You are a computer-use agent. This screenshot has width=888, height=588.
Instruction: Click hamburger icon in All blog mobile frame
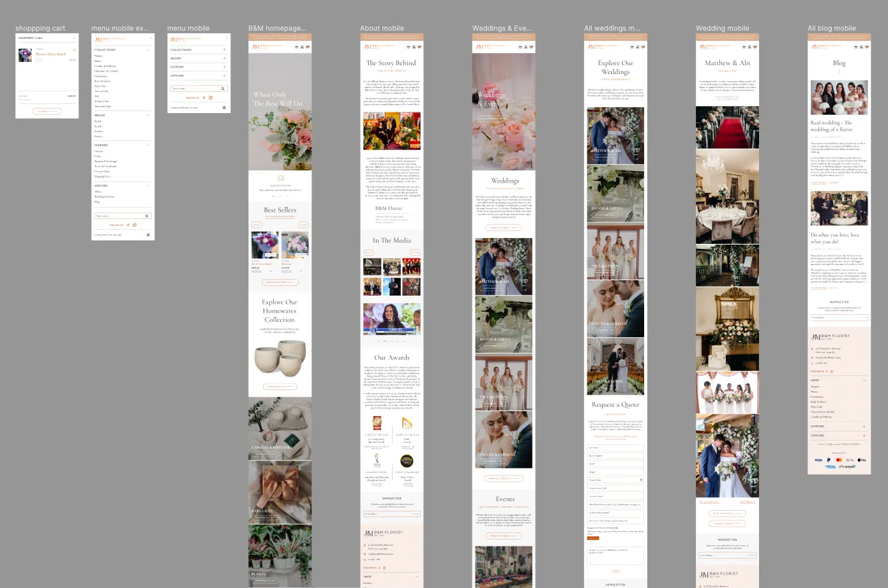coord(855,47)
